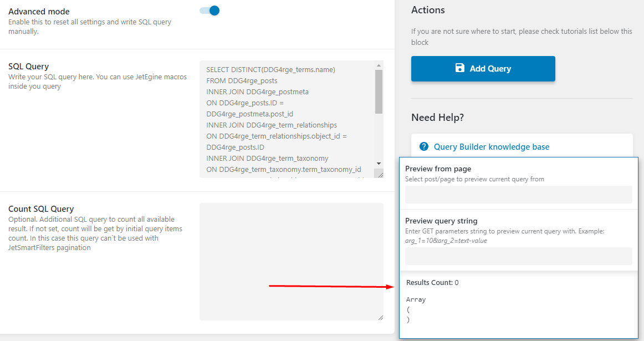Screen dimensions: 644x341
Task: Click the Count SQL Query resize handle
Action: click(x=380, y=317)
